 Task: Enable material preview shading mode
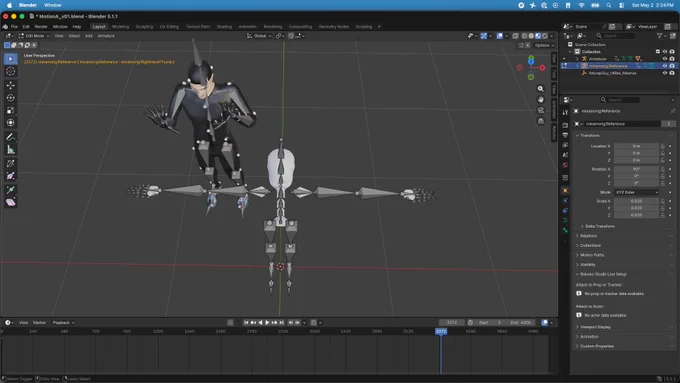point(538,36)
